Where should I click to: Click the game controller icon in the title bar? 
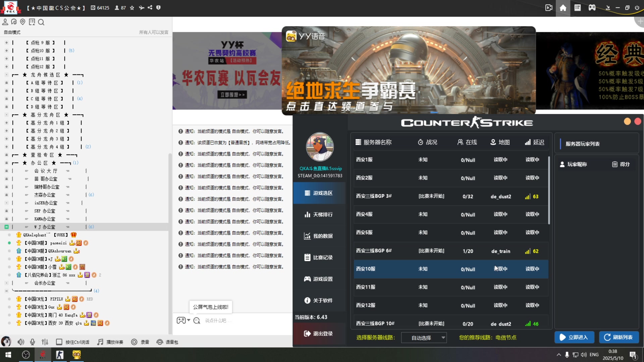tap(592, 8)
